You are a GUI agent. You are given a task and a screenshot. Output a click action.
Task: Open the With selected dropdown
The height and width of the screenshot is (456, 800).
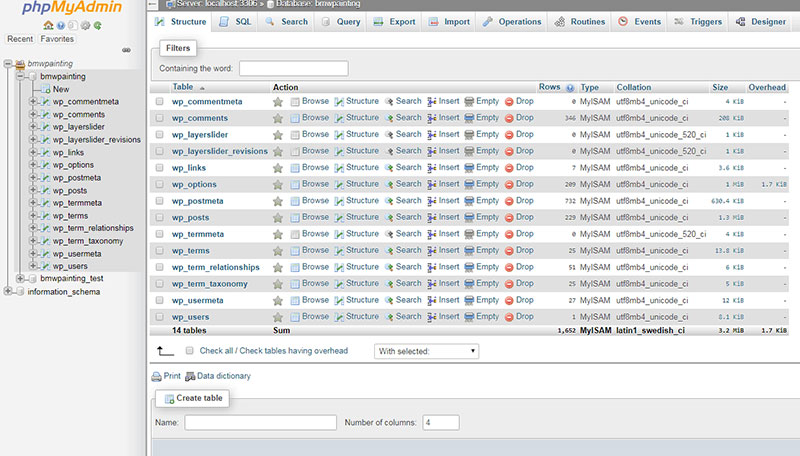[x=426, y=351]
